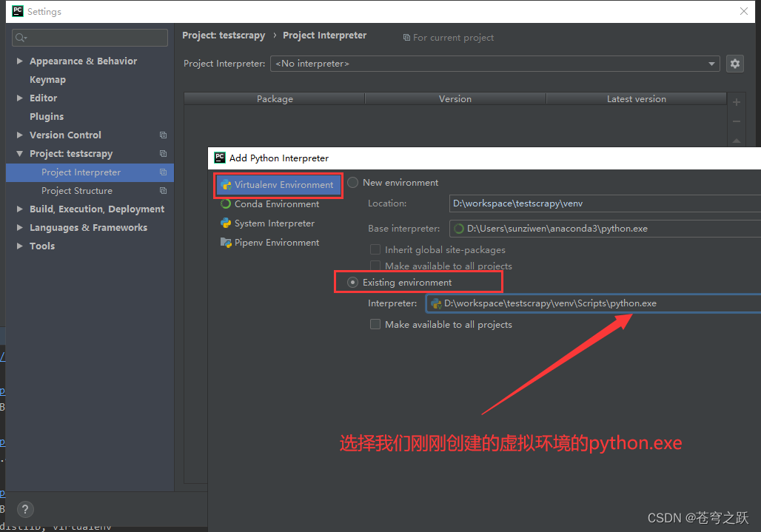Click the Interpreter path field with python.exe
The width and height of the screenshot is (761, 532).
point(594,303)
